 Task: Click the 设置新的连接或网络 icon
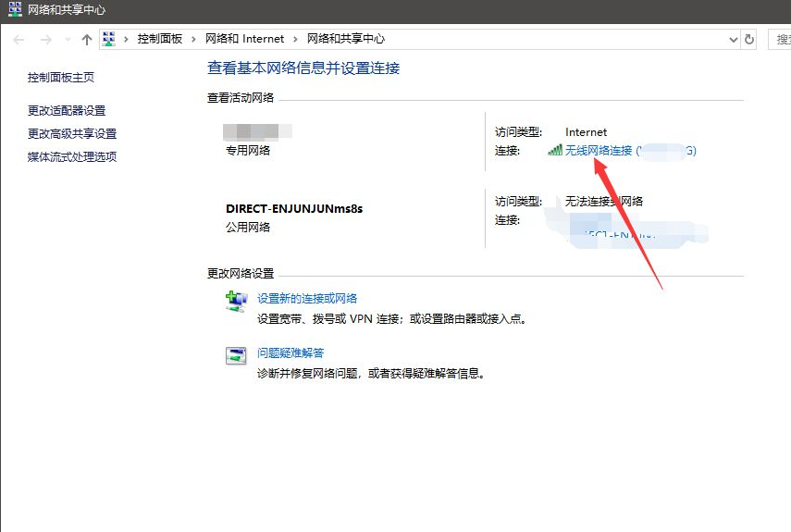pyautogui.click(x=237, y=301)
